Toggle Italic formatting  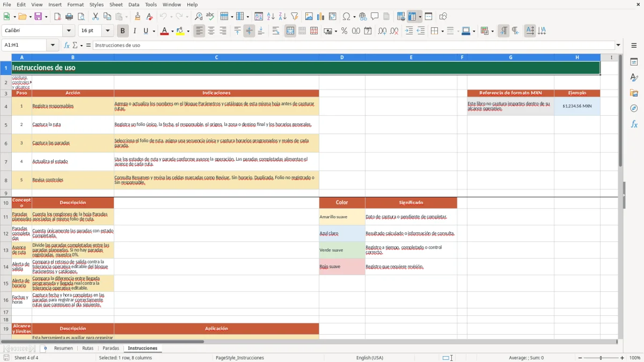tap(135, 31)
